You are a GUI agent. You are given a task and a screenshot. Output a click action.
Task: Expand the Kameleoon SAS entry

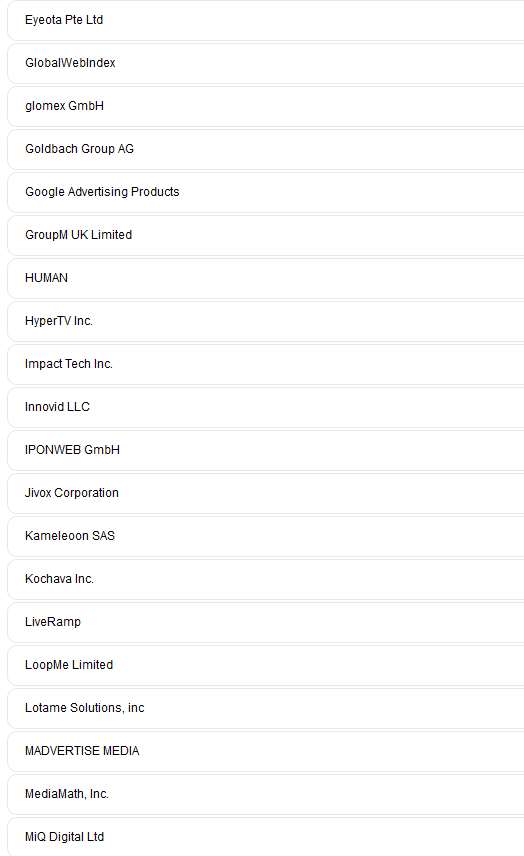tap(266, 536)
